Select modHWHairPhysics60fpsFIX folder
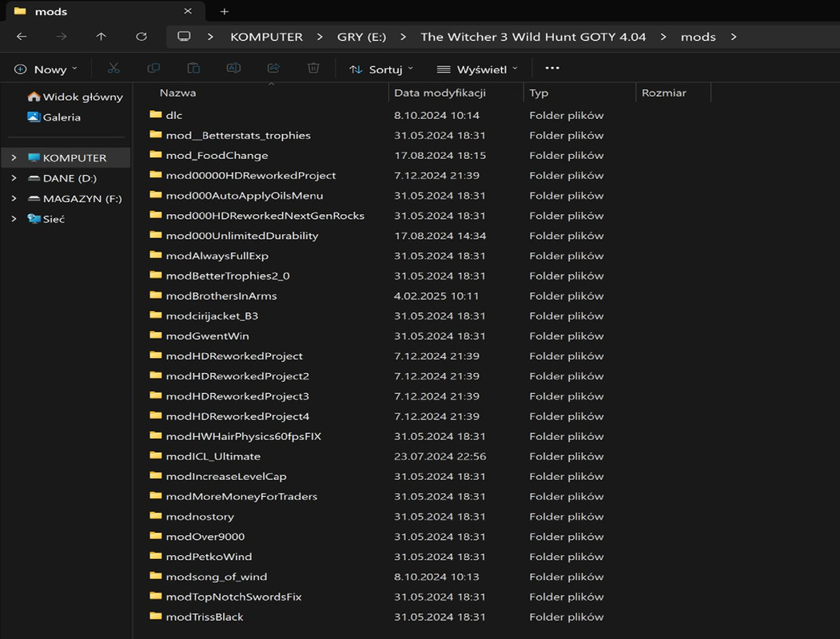Viewport: 840px width, 639px height. tap(244, 436)
